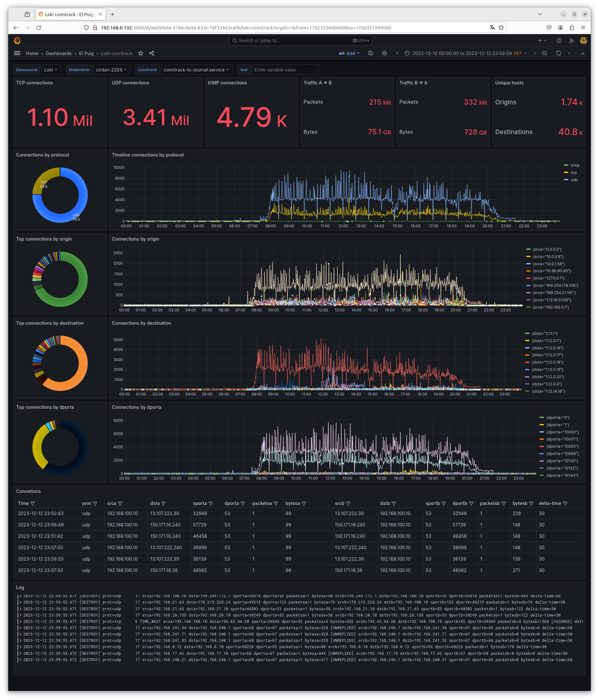Save the dashboard
Viewport: 599px width, 700px height.
coord(371,53)
